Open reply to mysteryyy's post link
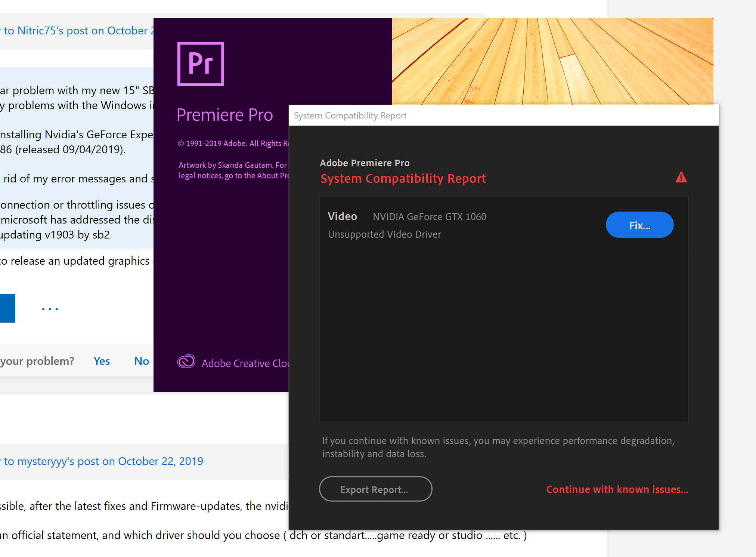Screen dimensions: 756x557 (102, 461)
